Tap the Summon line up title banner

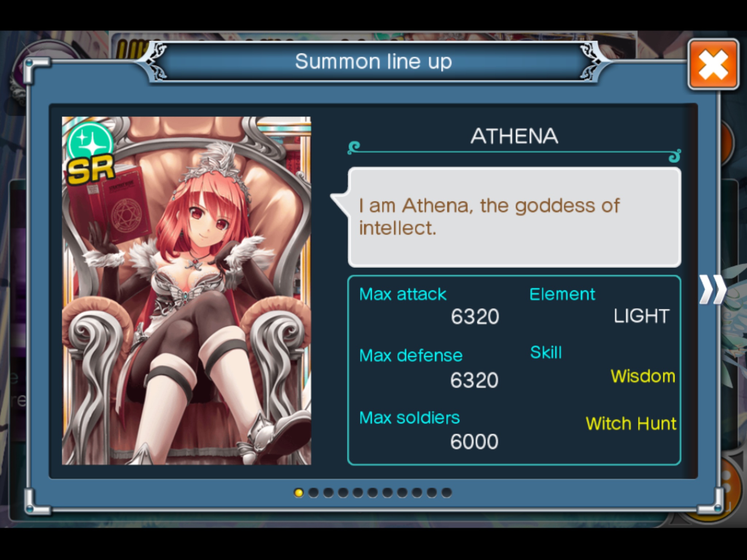pos(373,61)
